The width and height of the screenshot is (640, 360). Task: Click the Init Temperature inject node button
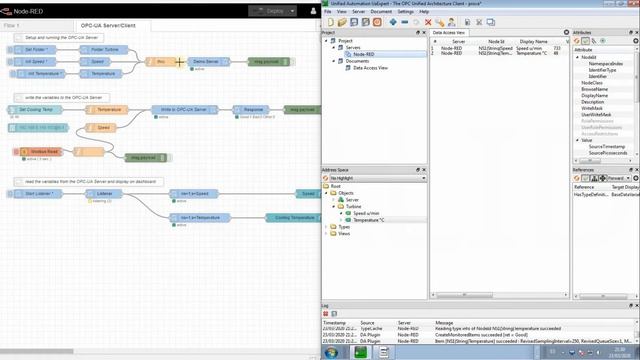[x=12, y=74]
